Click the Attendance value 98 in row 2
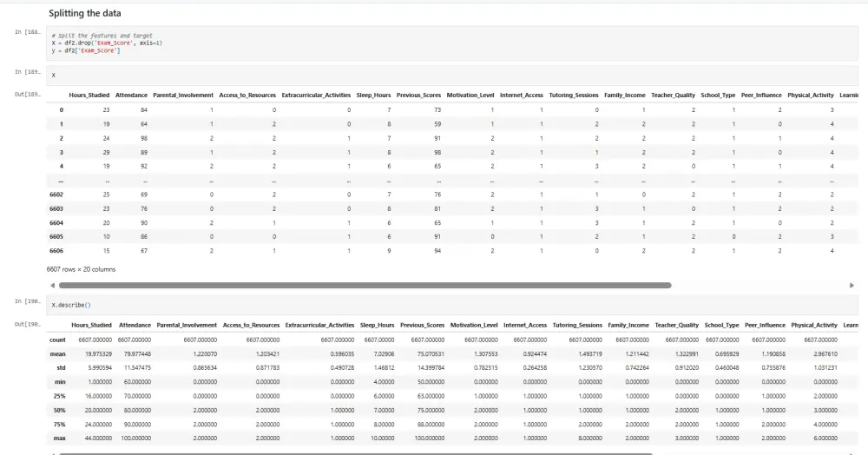 pos(144,138)
